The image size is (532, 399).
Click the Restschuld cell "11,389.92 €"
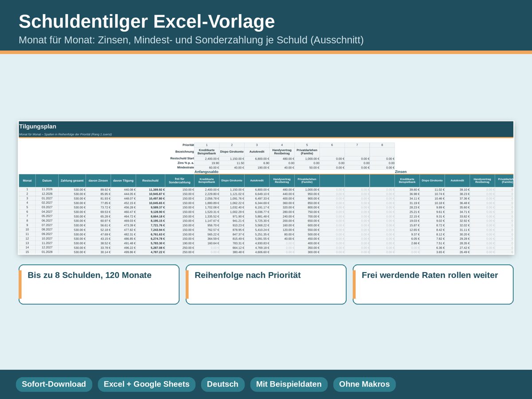click(x=151, y=189)
